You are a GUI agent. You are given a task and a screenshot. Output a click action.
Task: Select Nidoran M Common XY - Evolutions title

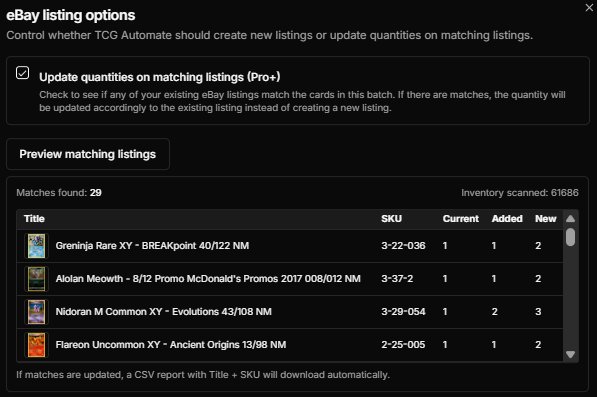click(164, 312)
